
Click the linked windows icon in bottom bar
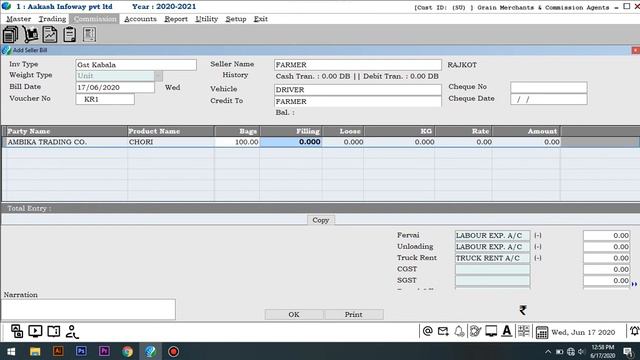[x=17, y=331]
